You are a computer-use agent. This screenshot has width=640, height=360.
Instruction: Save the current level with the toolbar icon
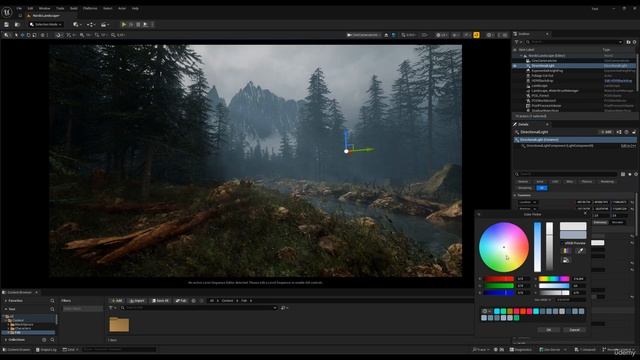click(7, 24)
